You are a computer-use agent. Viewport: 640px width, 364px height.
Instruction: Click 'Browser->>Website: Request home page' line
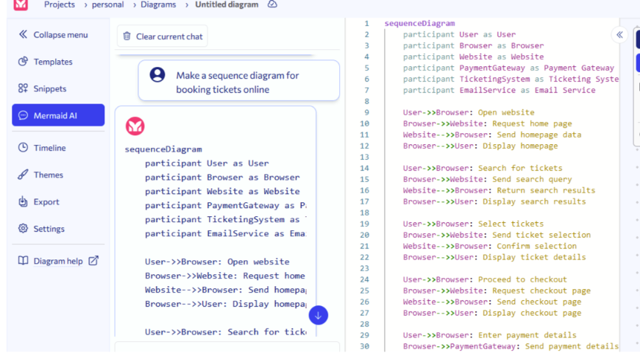(487, 124)
